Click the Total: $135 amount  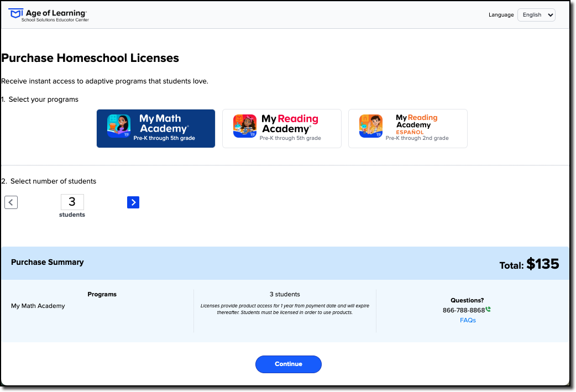(x=529, y=264)
